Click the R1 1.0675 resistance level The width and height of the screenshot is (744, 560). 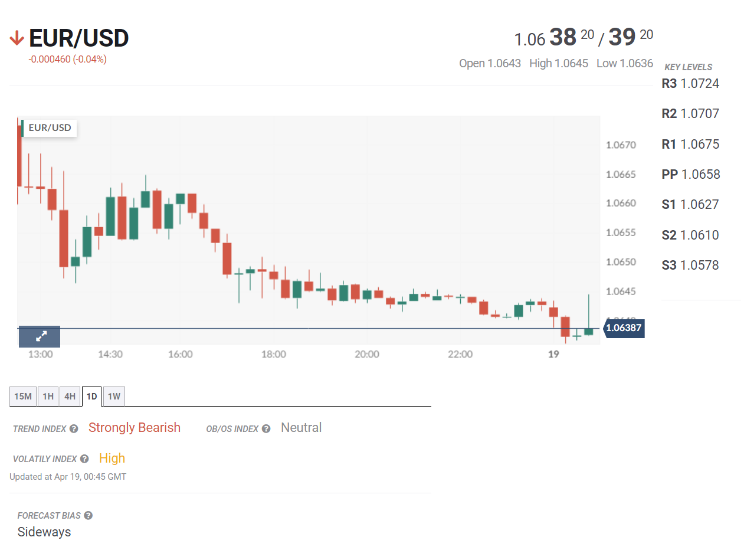(690, 145)
